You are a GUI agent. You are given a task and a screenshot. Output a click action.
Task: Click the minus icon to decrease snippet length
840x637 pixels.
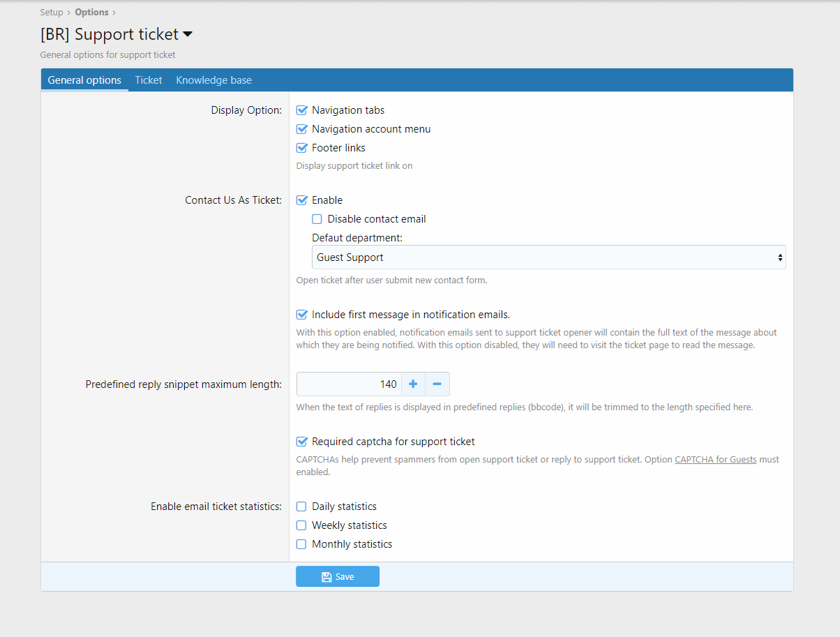click(437, 384)
